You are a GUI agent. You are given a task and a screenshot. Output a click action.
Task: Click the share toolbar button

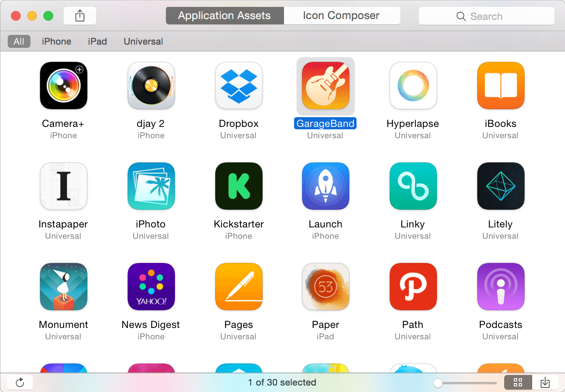pyautogui.click(x=80, y=16)
